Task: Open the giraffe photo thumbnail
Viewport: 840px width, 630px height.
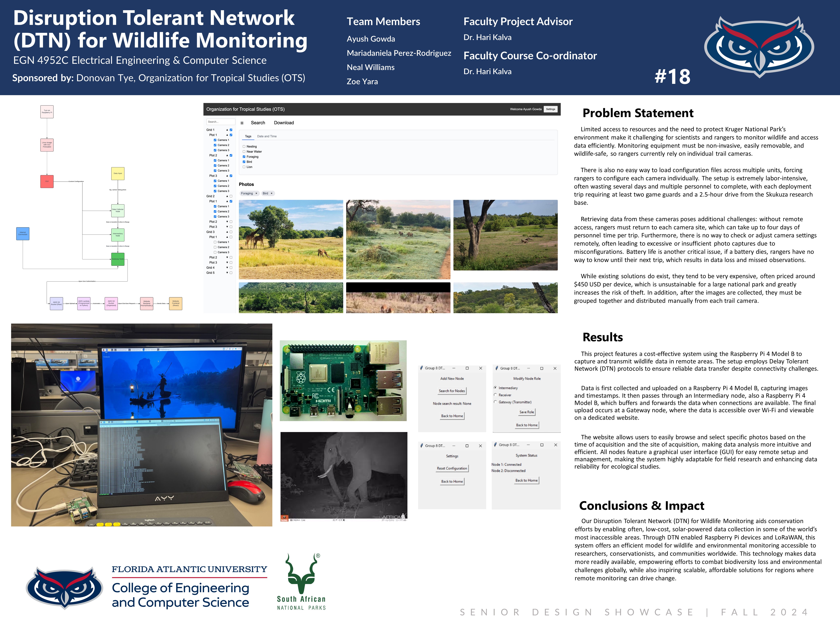Action: (291, 239)
